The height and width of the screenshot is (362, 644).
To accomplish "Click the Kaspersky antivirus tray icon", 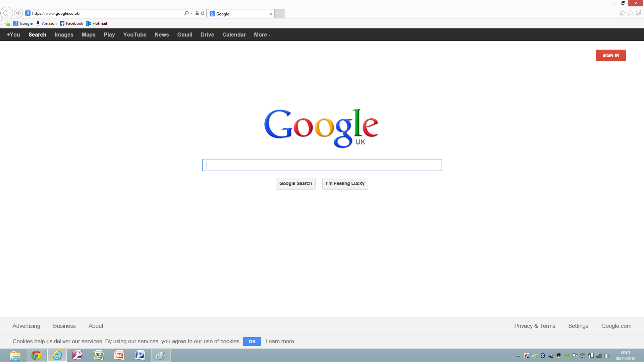I will pos(526,356).
